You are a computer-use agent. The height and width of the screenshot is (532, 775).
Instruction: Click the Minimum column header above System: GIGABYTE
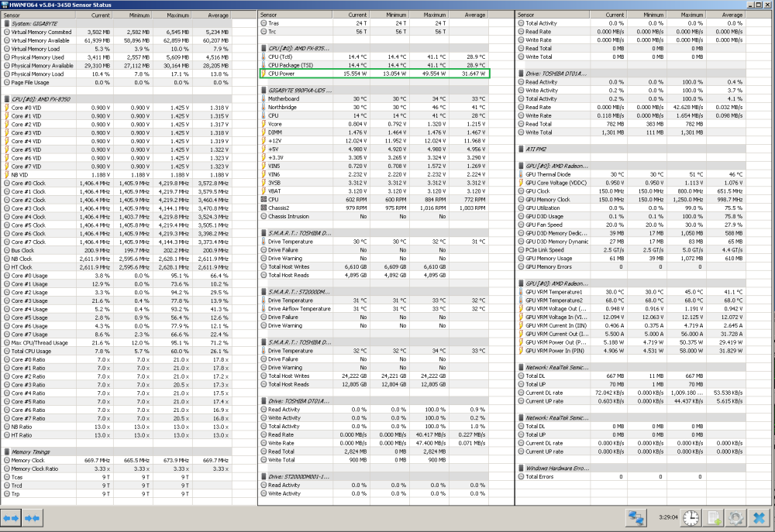133,15
